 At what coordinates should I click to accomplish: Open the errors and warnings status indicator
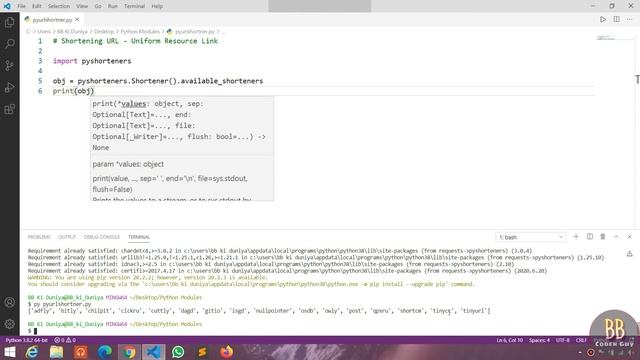point(65,340)
